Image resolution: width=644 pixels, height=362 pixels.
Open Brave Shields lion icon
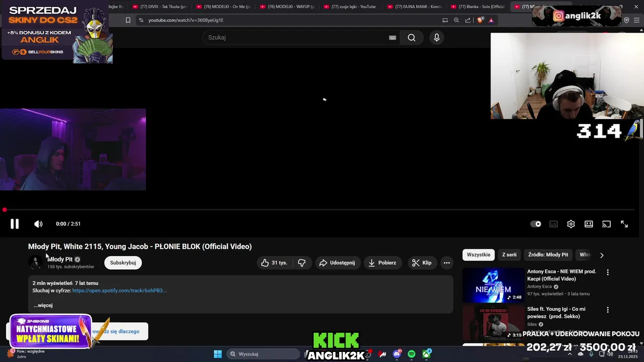(x=480, y=20)
